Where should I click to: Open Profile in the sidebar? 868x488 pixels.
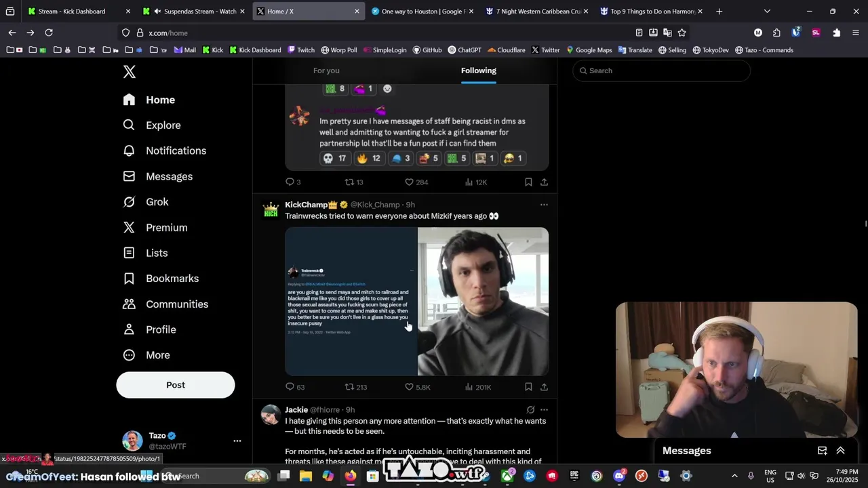(150, 329)
